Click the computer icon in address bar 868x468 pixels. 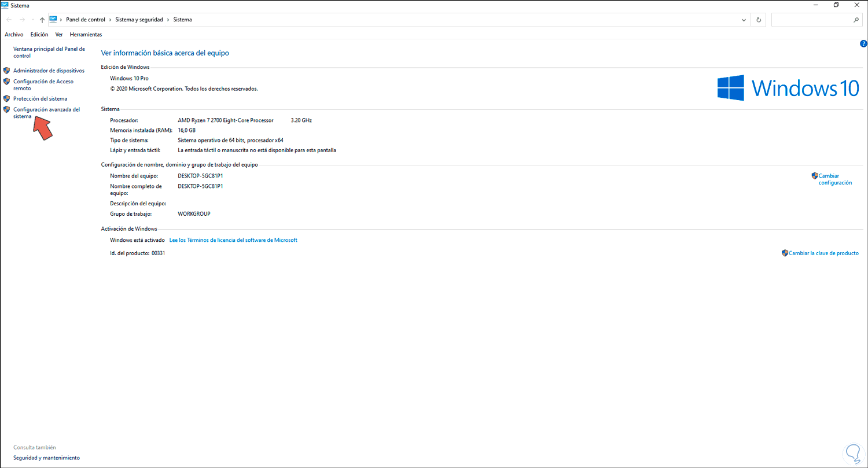point(53,19)
